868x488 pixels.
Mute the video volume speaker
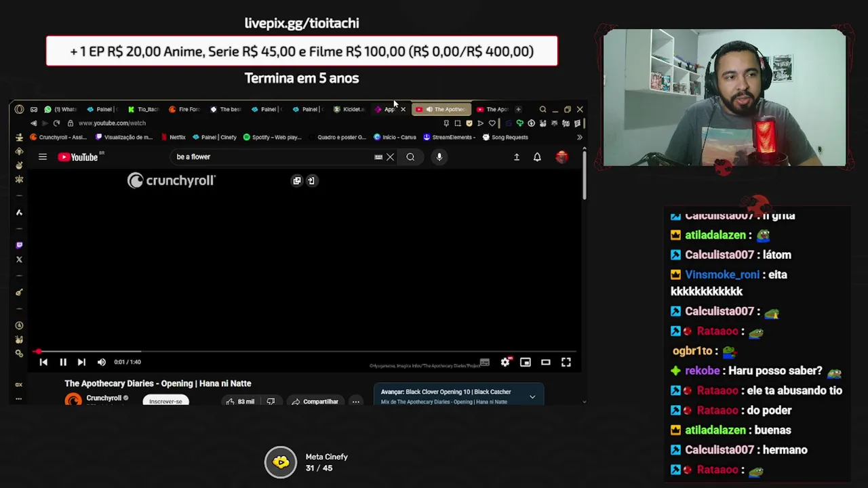102,363
